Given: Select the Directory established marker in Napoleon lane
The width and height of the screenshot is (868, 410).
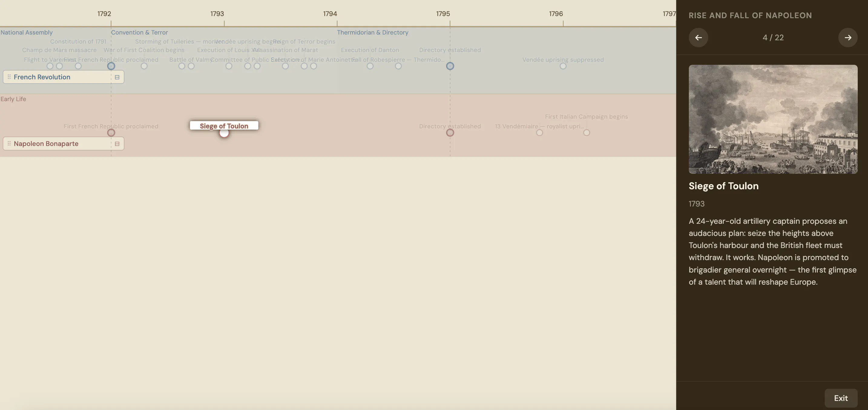Looking at the screenshot, I should 450,133.
